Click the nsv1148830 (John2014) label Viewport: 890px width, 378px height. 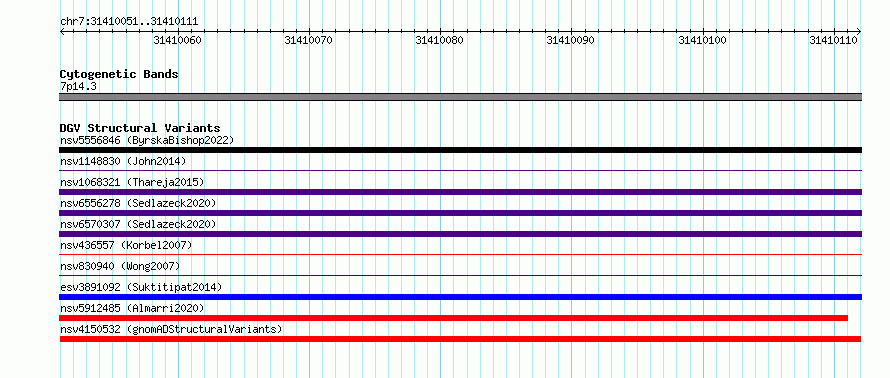(123, 161)
